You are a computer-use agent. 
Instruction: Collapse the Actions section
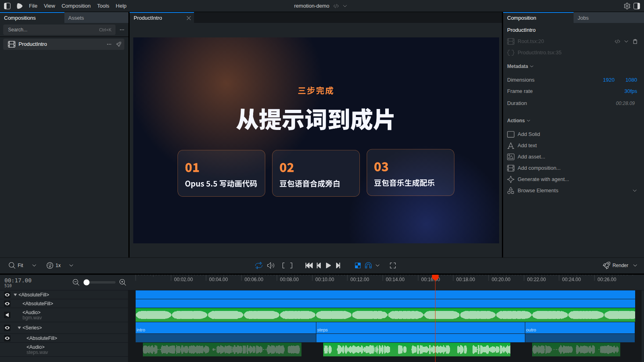519,121
